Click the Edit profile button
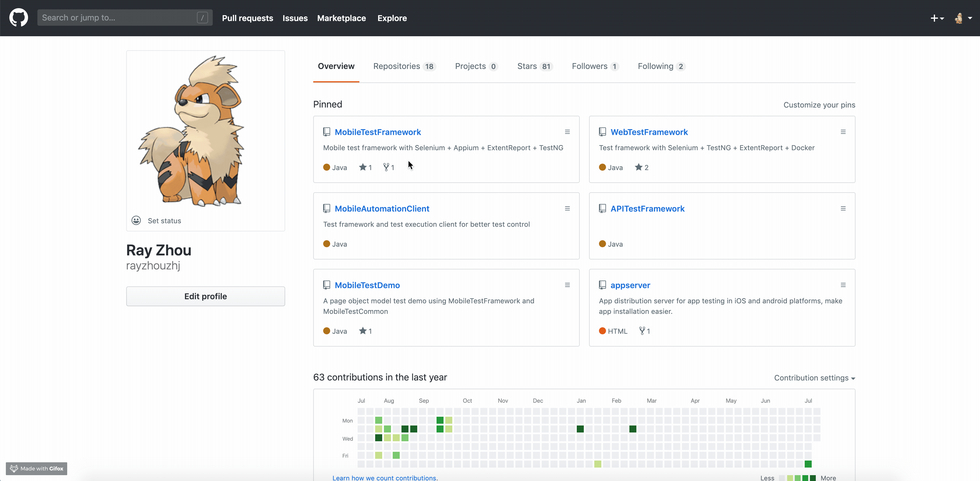This screenshot has height=481, width=980. [x=205, y=296]
